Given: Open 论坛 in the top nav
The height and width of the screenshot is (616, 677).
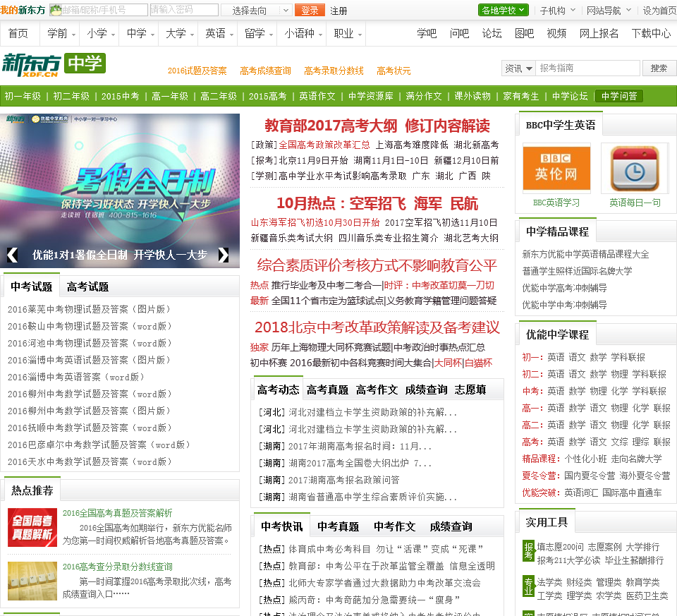Looking at the screenshot, I should click(492, 33).
